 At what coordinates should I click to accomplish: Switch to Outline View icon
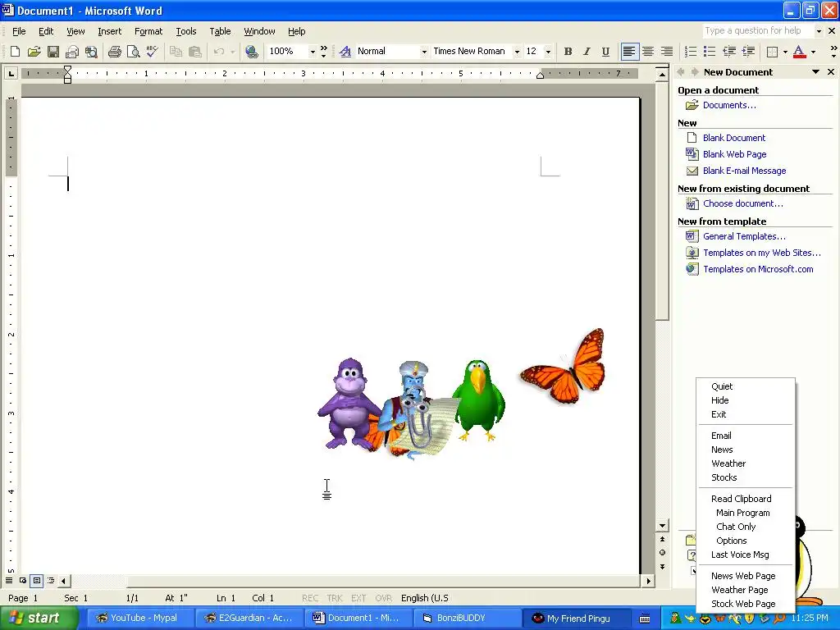coord(50,580)
